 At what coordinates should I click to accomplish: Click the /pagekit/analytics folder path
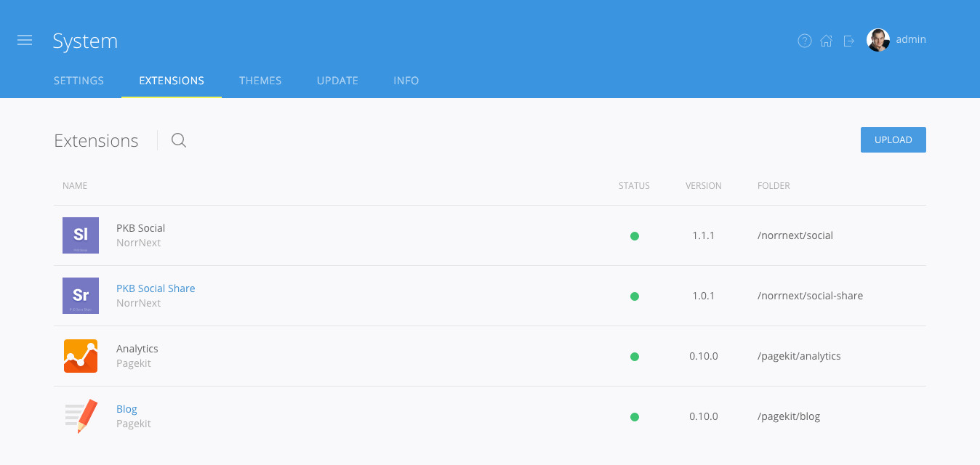click(799, 356)
